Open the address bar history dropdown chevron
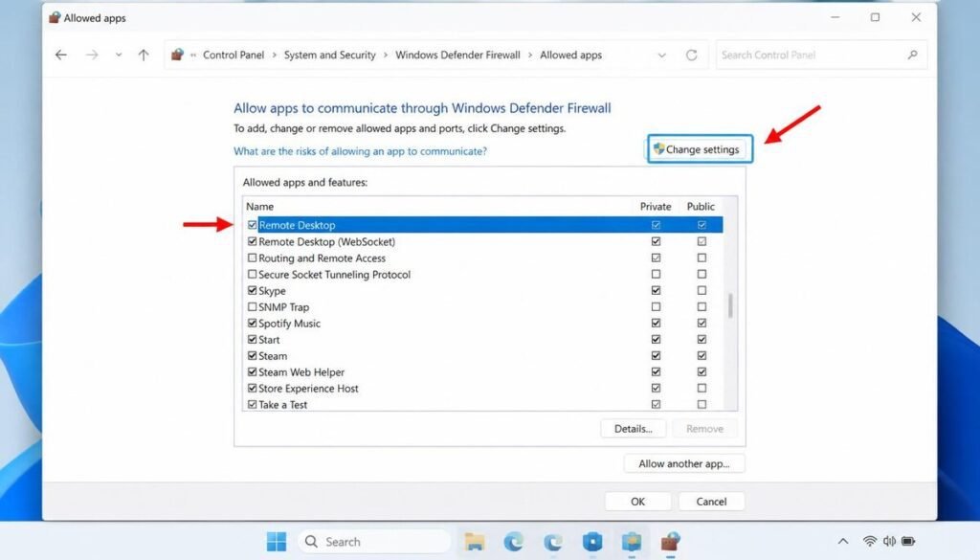 (662, 55)
